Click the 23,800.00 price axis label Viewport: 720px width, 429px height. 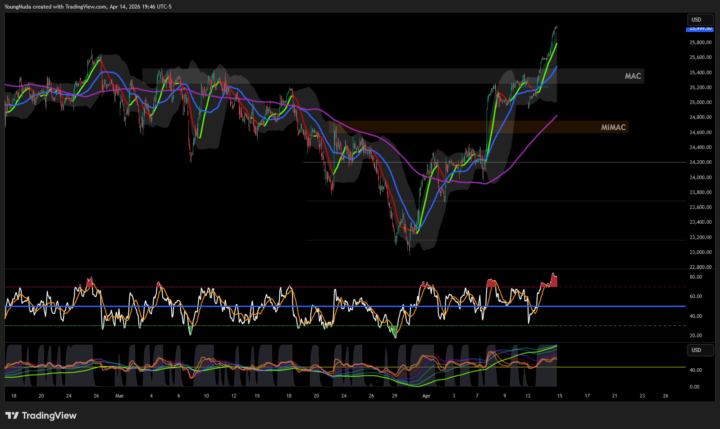click(700, 192)
